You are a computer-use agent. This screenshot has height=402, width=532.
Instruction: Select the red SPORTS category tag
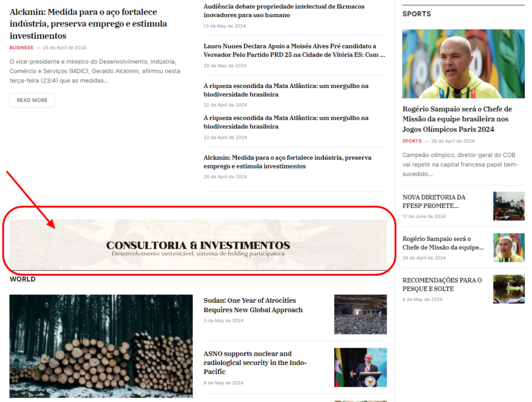[411, 140]
